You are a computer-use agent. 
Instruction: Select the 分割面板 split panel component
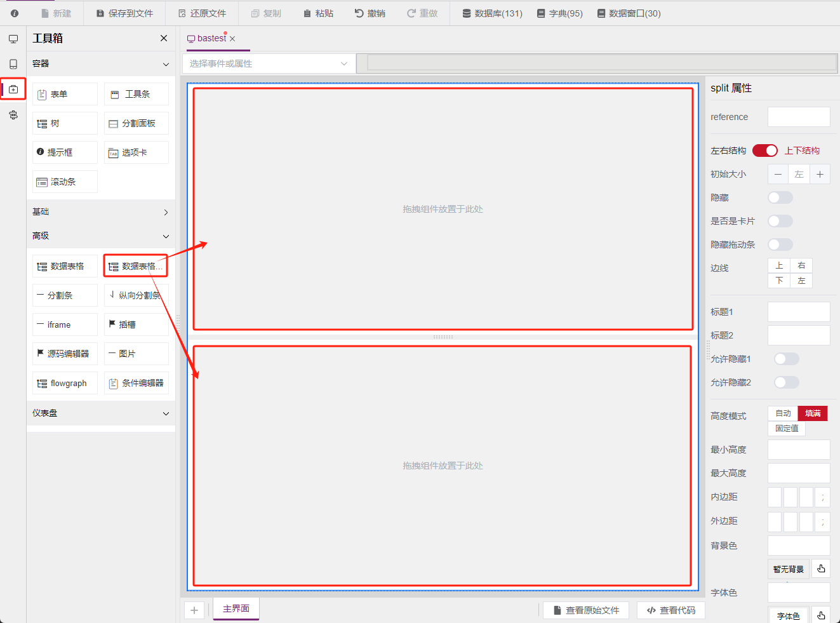[137, 123]
